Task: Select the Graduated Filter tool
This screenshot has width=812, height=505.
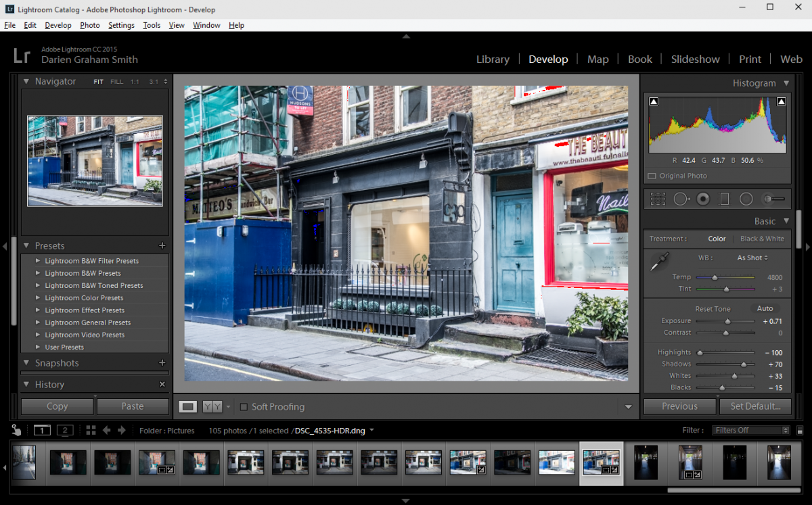Action: pyautogui.click(x=725, y=198)
